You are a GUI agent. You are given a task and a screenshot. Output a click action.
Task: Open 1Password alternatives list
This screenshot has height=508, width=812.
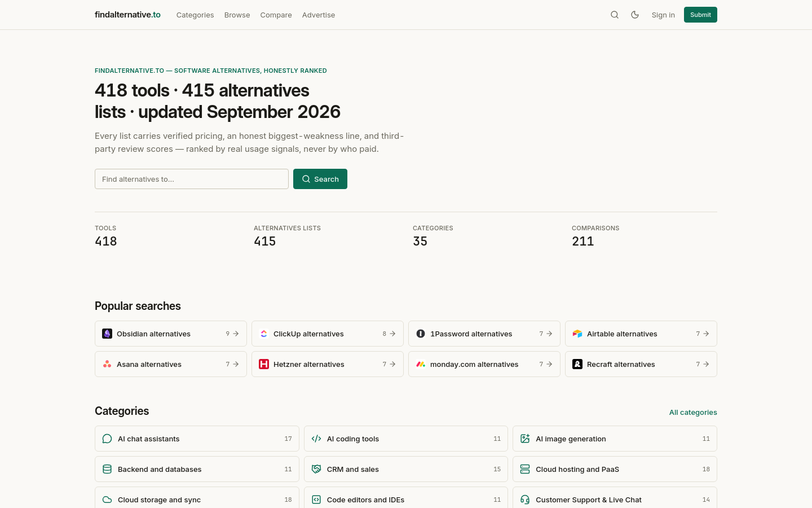tap(484, 334)
